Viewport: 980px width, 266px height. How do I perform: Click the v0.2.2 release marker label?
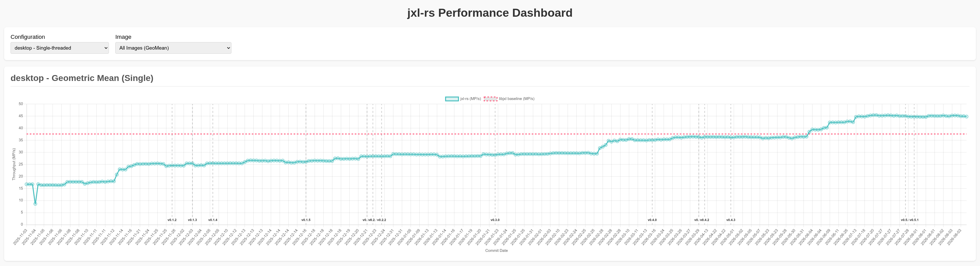click(381, 220)
